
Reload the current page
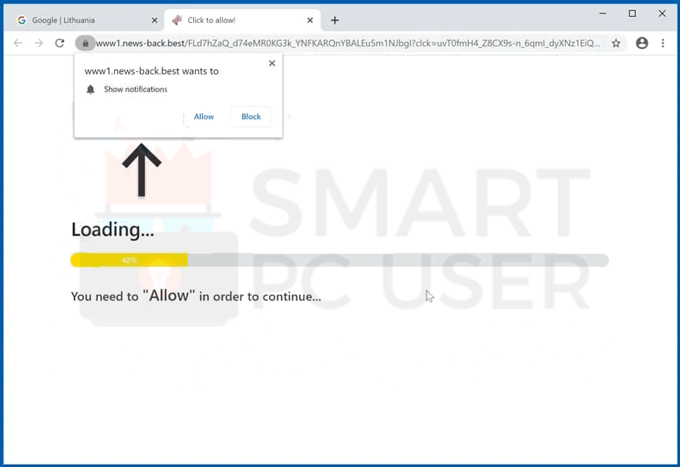pos(60,43)
